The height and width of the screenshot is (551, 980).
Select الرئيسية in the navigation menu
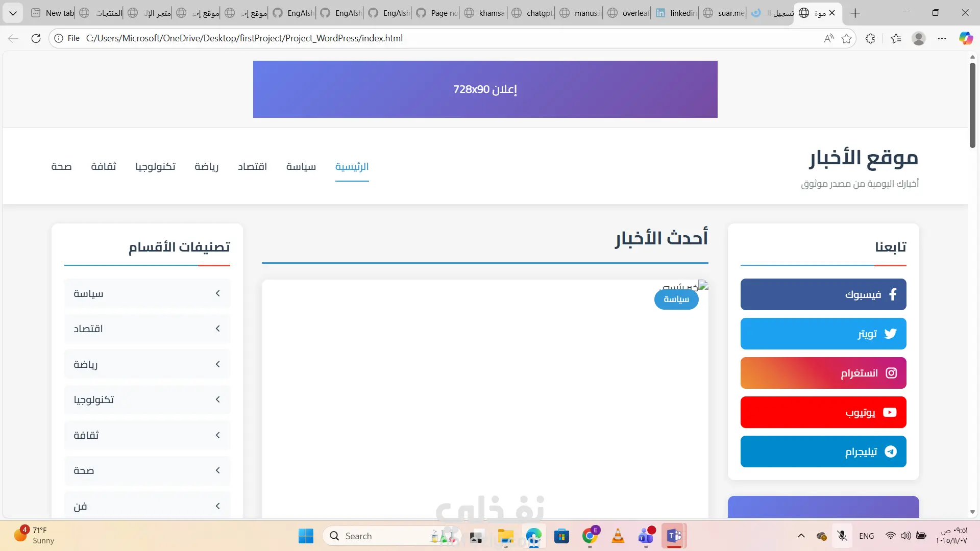coord(352,166)
